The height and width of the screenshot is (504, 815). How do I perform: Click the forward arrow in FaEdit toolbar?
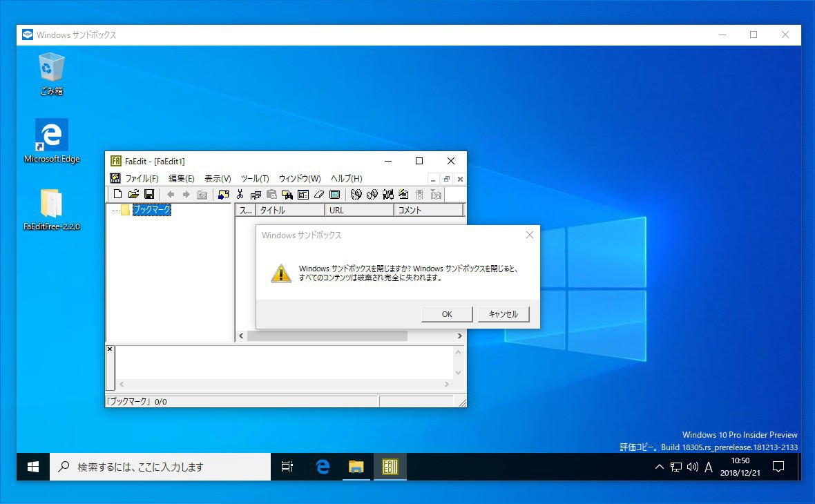186,194
